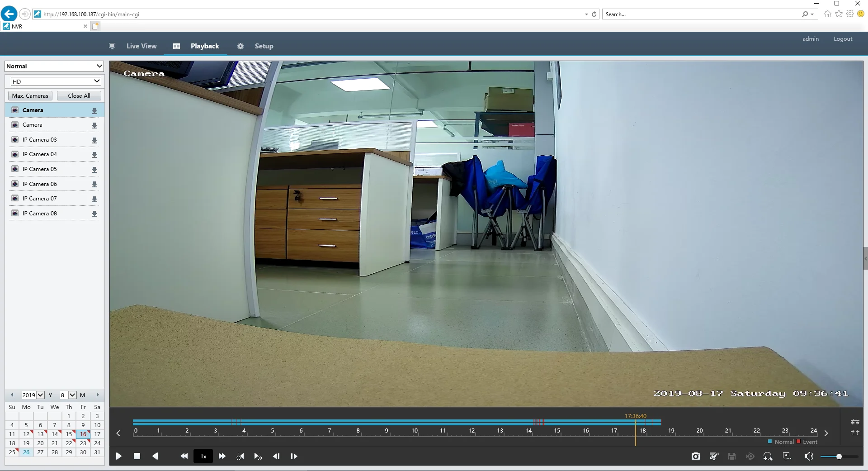Step forward one frame
The height and width of the screenshot is (471, 868).
pos(294,456)
